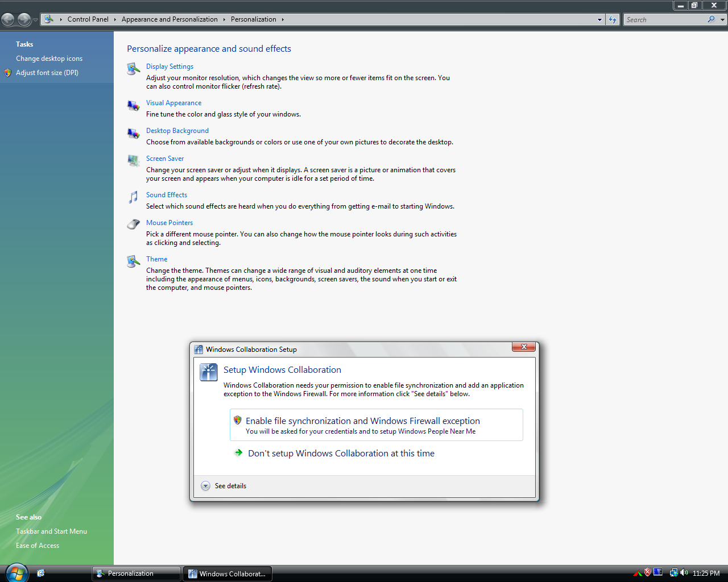Click the refresh button beside address bar
The height and width of the screenshot is (582, 728).
tap(613, 19)
